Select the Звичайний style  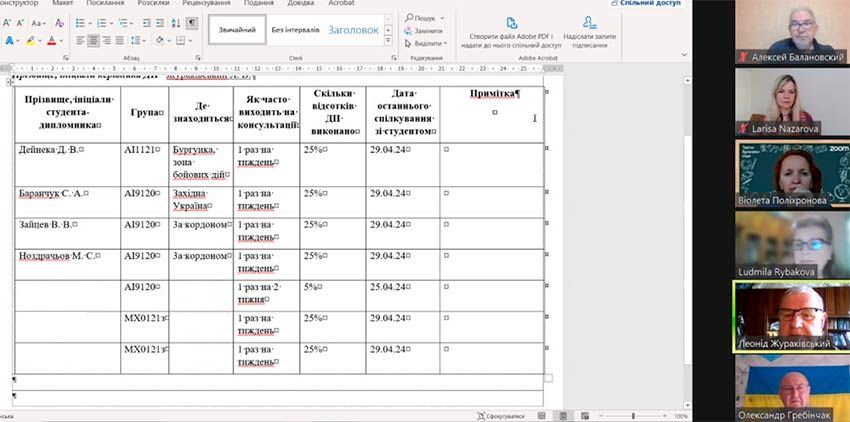237,30
